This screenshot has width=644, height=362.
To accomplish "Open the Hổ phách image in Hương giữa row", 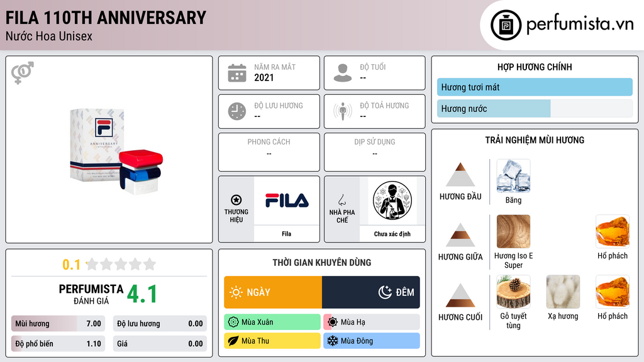I will pos(613,231).
